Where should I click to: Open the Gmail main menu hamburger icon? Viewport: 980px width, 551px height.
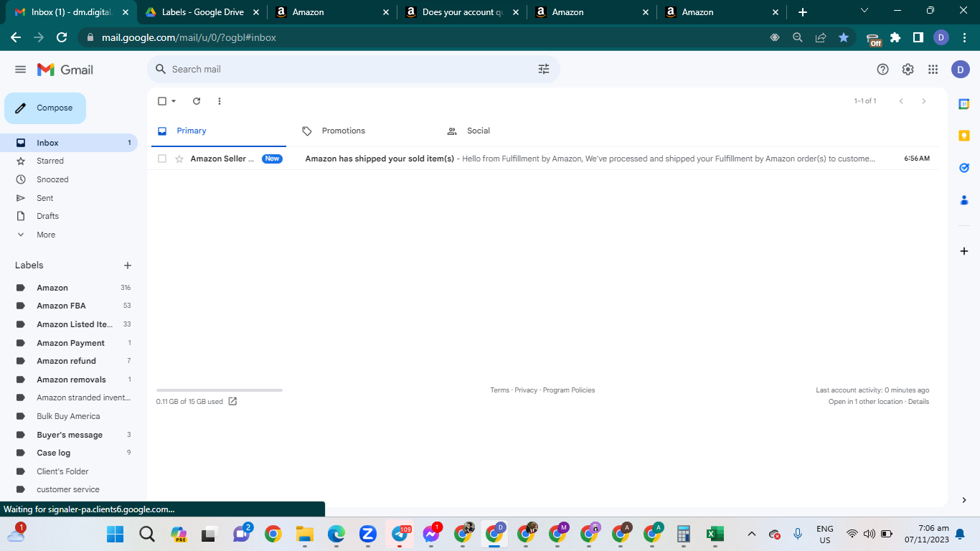pos(20,70)
